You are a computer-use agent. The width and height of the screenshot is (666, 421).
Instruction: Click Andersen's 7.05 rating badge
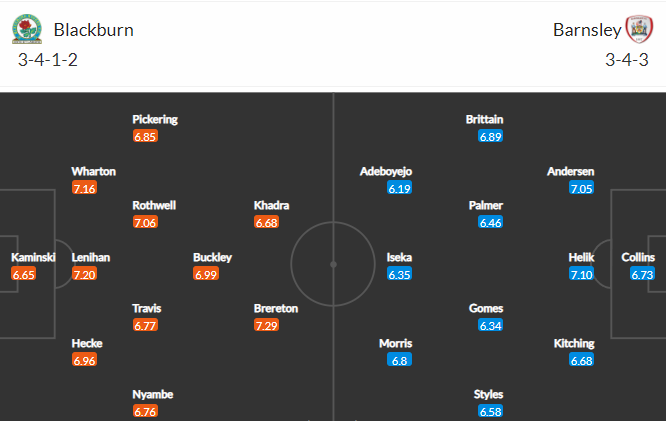click(581, 188)
